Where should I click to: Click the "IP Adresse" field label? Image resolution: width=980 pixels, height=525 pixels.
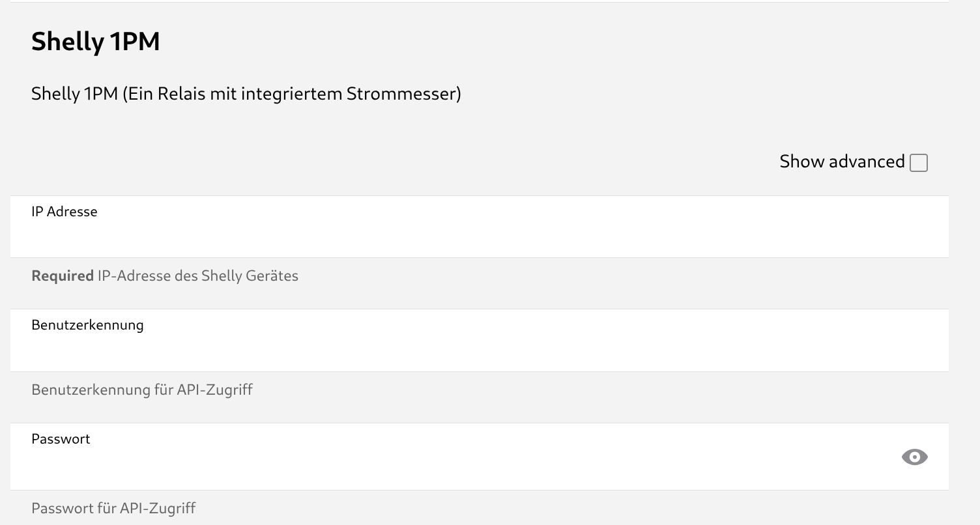coord(65,212)
